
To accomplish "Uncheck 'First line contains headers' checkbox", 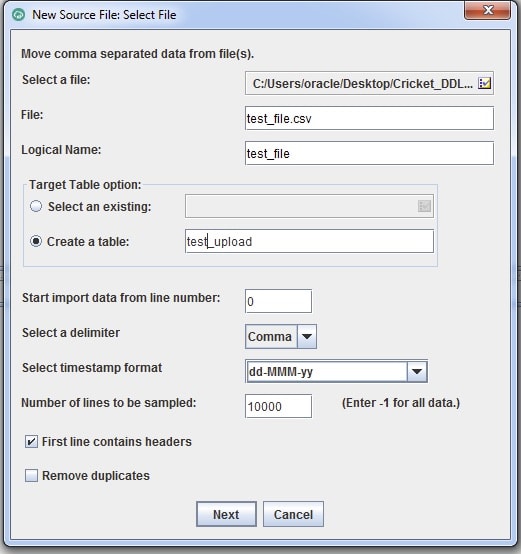I will [x=31, y=441].
